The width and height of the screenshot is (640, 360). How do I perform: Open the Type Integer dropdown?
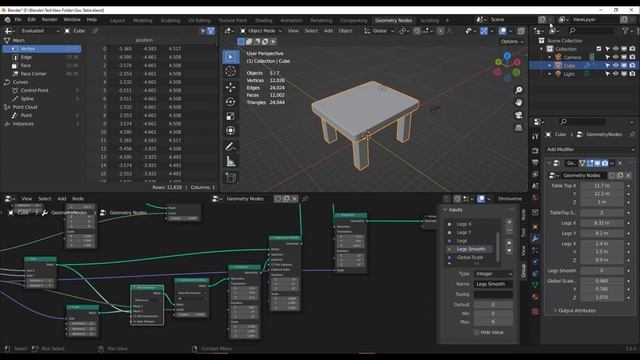[493, 274]
